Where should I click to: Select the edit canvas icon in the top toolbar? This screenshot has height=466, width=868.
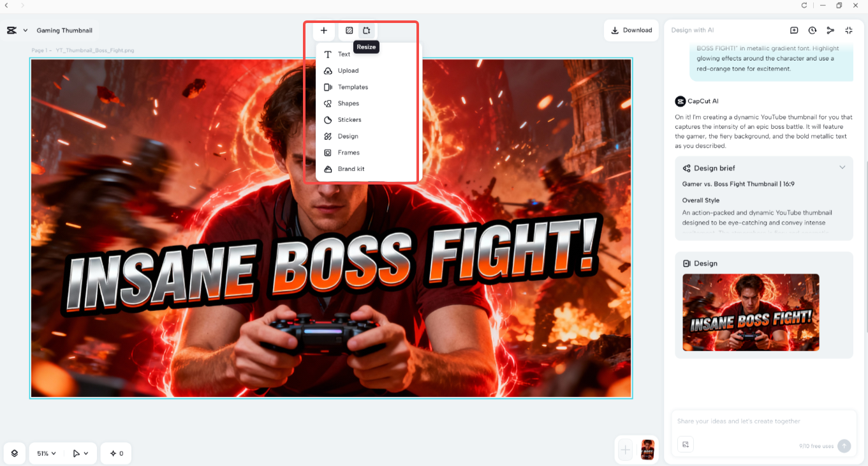(x=349, y=30)
